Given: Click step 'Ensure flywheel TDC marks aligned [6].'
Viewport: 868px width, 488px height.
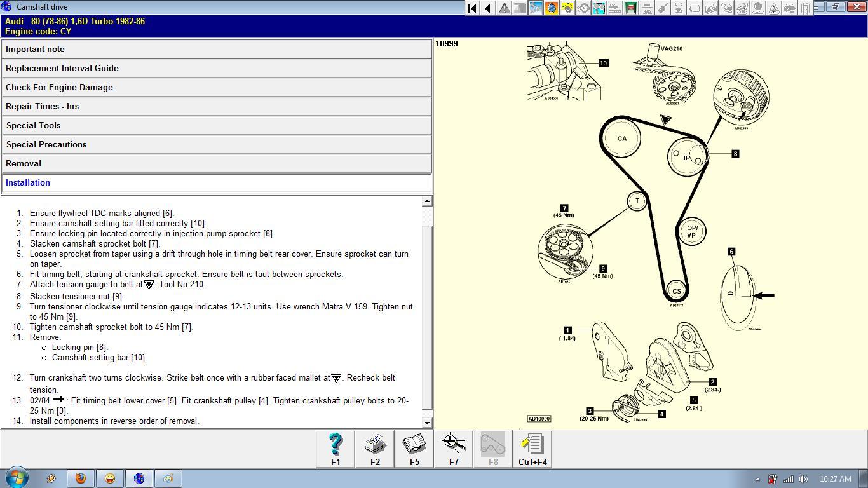Looking at the screenshot, I should (102, 213).
